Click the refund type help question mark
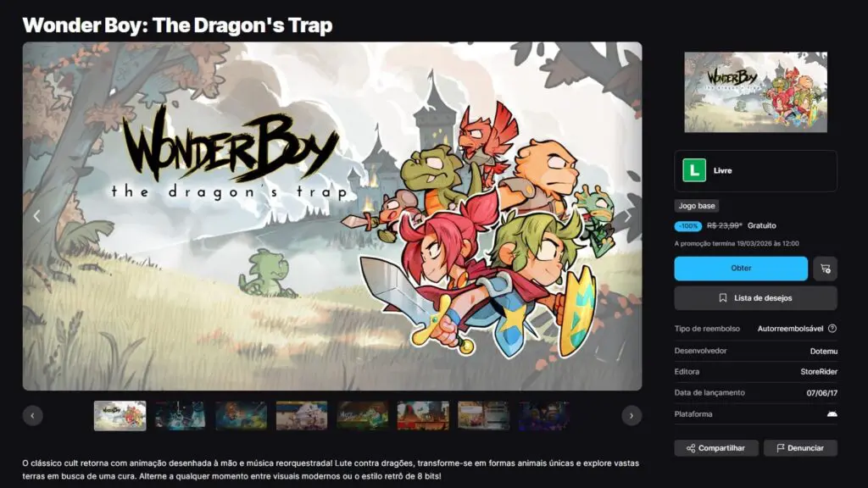The width and height of the screenshot is (868, 488). pyautogui.click(x=832, y=329)
